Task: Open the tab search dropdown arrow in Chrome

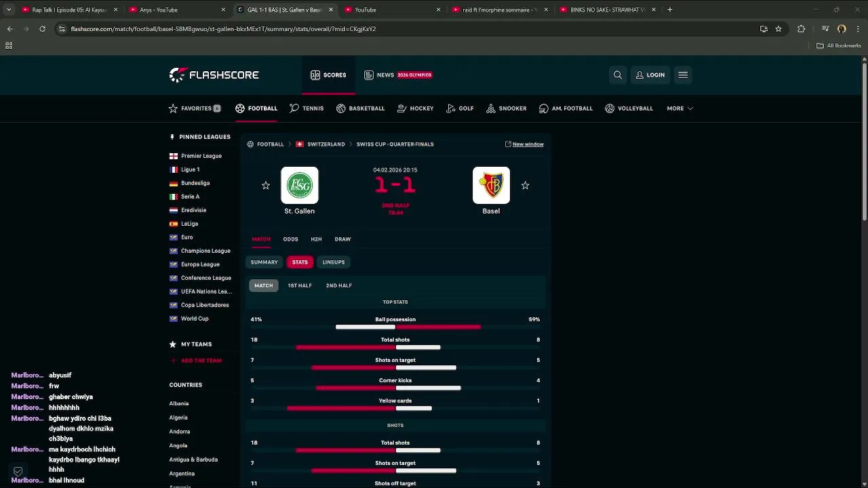Action: (9, 9)
